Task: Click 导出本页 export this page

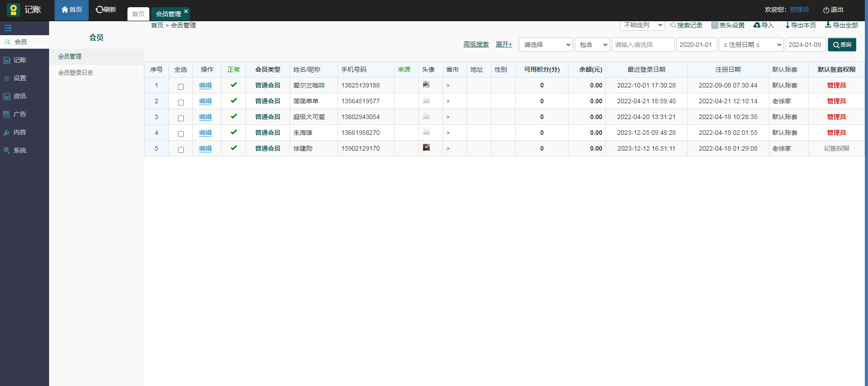Action: [800, 25]
